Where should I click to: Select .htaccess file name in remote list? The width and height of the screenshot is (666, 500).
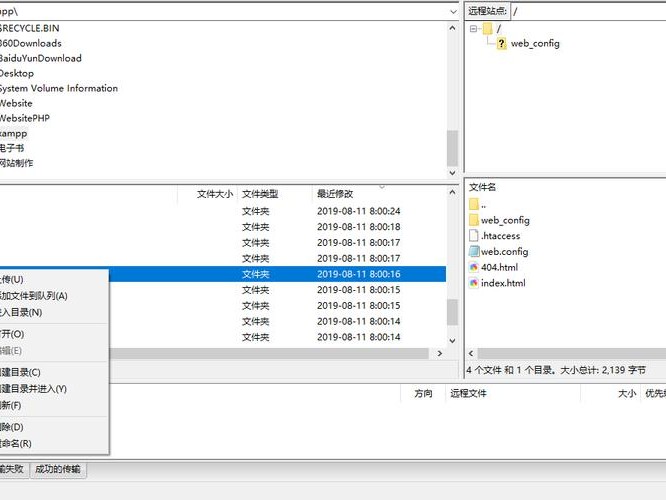tap(500, 236)
